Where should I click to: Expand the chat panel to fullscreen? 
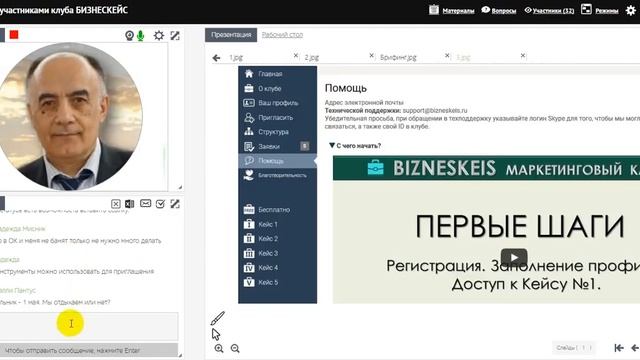(x=175, y=204)
